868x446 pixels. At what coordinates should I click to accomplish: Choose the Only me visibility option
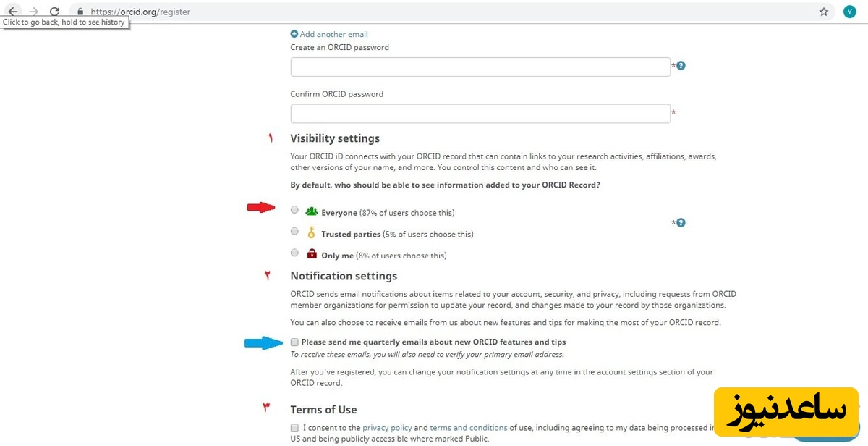tap(294, 253)
